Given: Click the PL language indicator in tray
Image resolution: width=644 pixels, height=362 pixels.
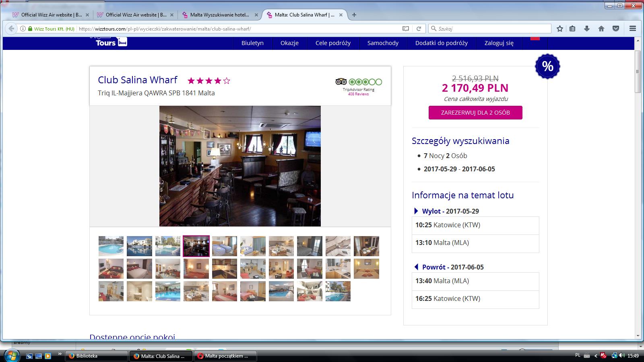Looking at the screenshot, I should pos(578,356).
